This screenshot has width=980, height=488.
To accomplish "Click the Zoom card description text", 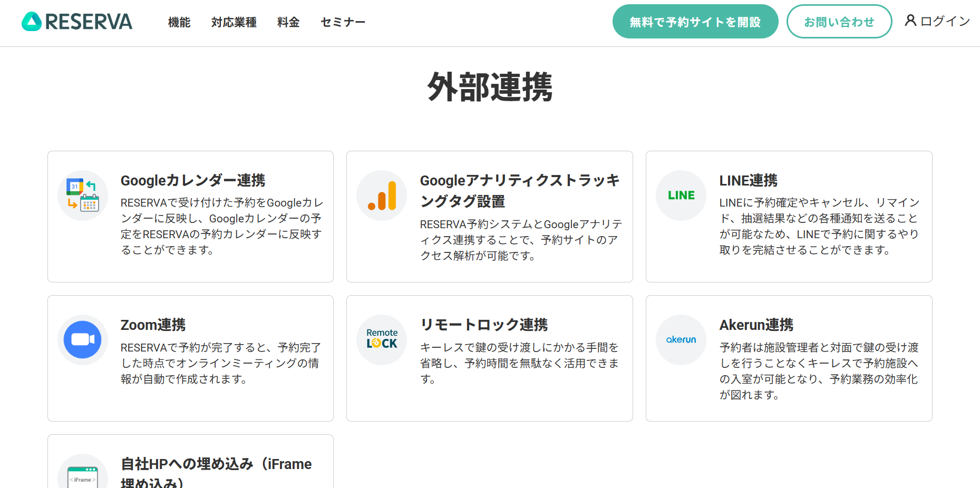I will click(221, 363).
